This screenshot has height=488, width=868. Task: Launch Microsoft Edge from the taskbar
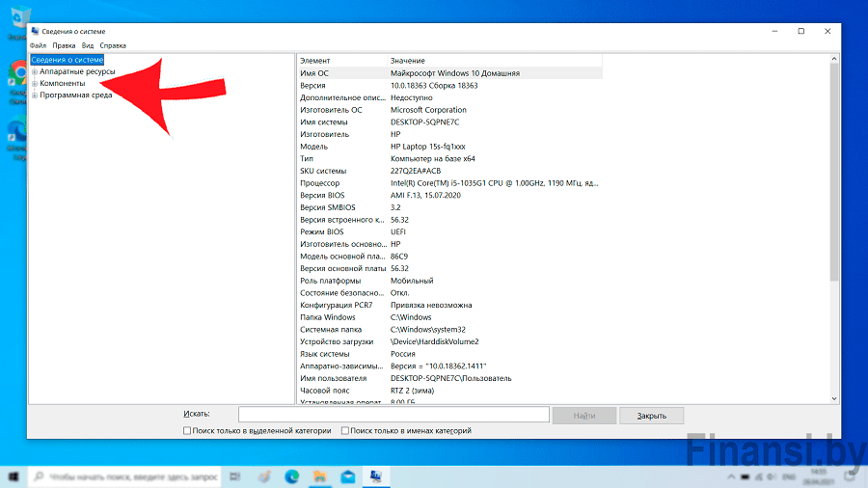291,476
